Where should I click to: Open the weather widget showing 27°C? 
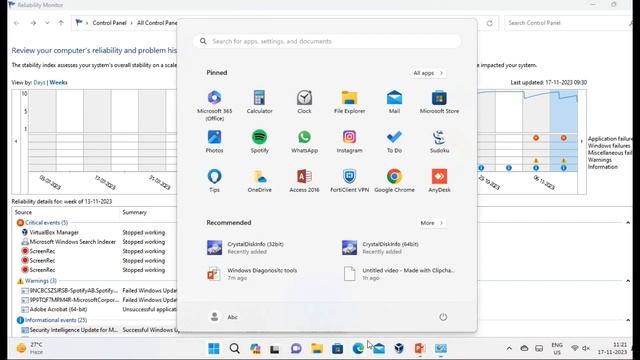(x=30, y=348)
